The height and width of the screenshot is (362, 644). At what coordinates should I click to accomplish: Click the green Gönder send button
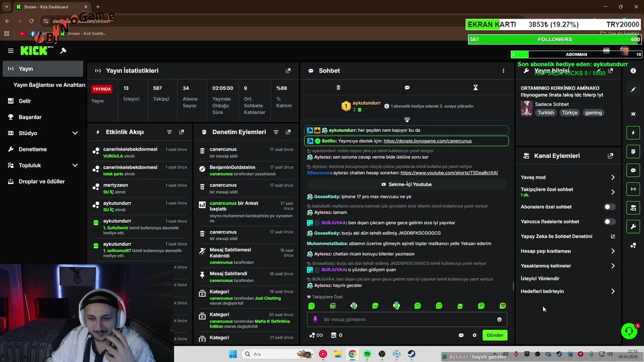[x=495, y=335]
